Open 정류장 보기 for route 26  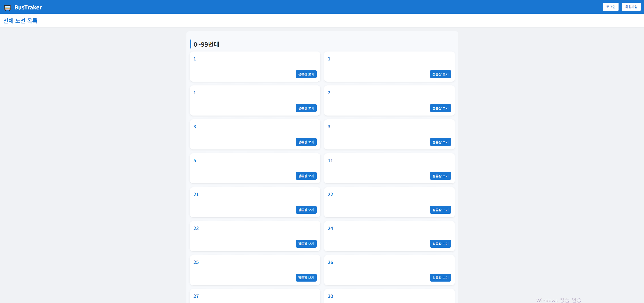pyautogui.click(x=440, y=278)
